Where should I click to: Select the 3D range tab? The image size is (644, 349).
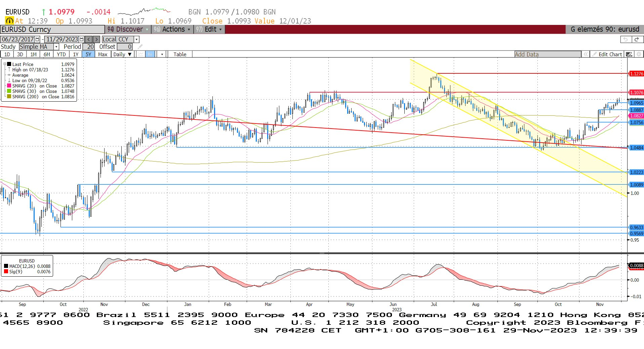[20, 54]
